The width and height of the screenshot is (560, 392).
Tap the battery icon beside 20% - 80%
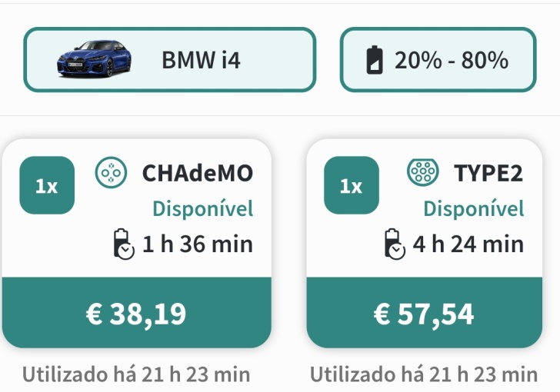[x=375, y=60]
